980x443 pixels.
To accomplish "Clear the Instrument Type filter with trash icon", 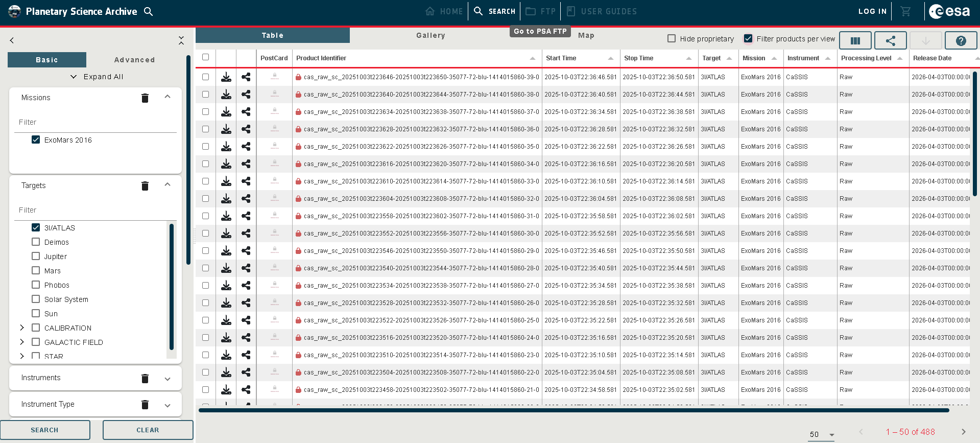I will click(145, 405).
